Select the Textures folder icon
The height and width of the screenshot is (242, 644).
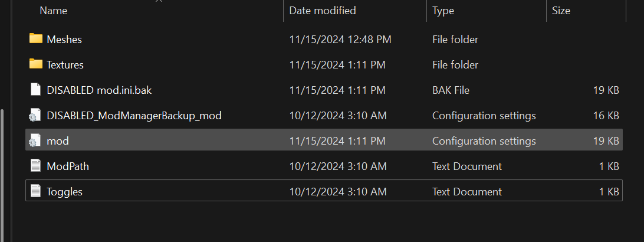[36, 64]
